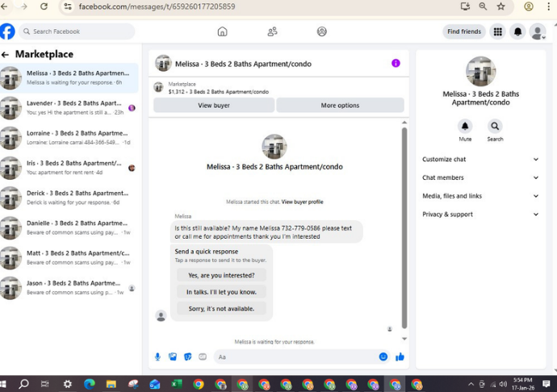
Task: Reload the page with the refresh icon
Action: (44, 6)
